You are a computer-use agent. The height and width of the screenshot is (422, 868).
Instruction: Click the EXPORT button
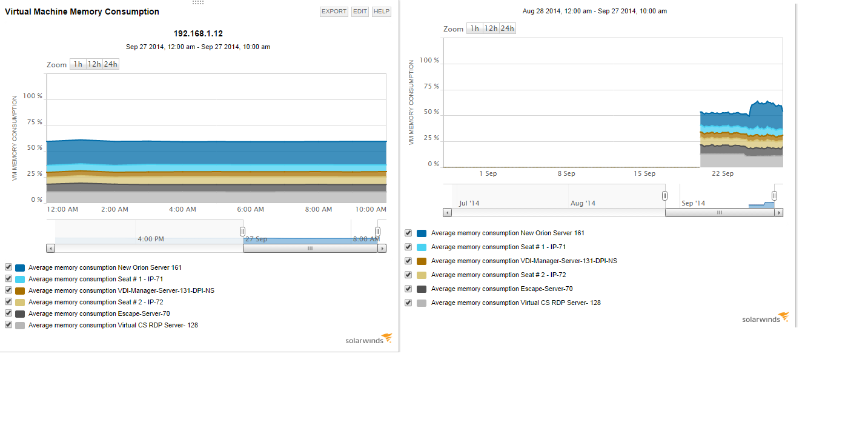pos(334,12)
